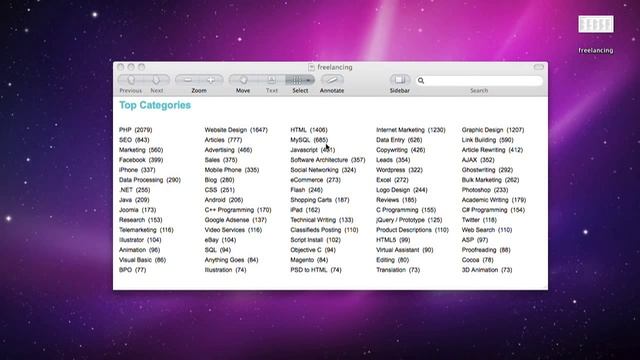640x360 pixels.
Task: Click the Copywriting (426) entry
Action: coord(400,150)
